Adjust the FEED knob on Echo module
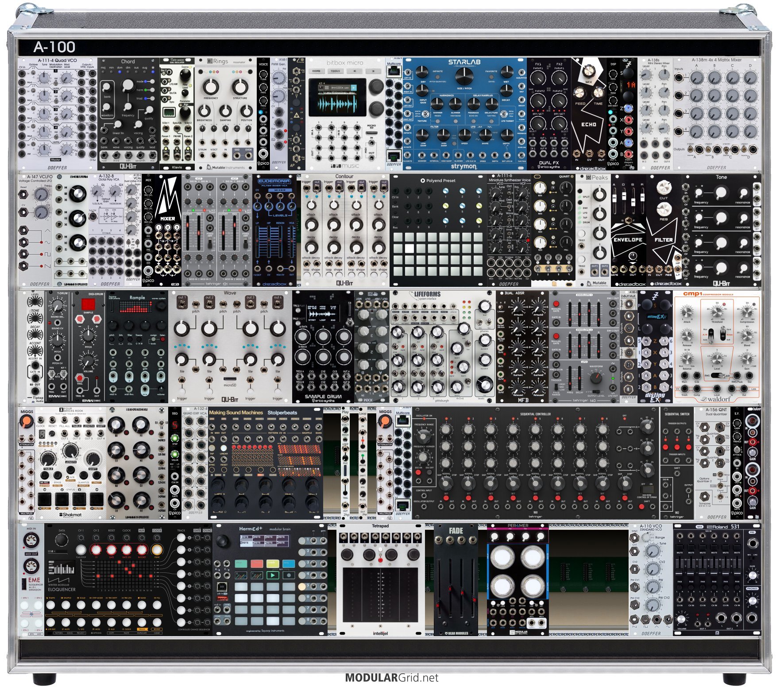 coord(579,93)
